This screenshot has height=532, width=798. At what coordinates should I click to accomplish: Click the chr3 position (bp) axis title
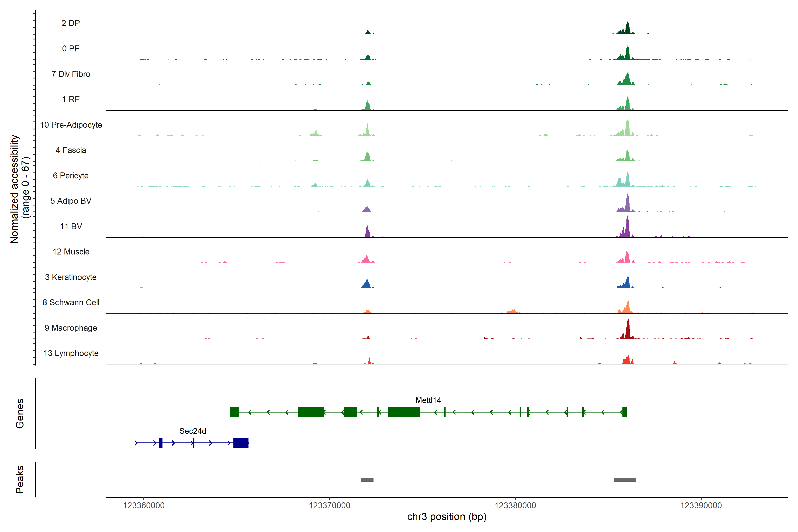446,517
